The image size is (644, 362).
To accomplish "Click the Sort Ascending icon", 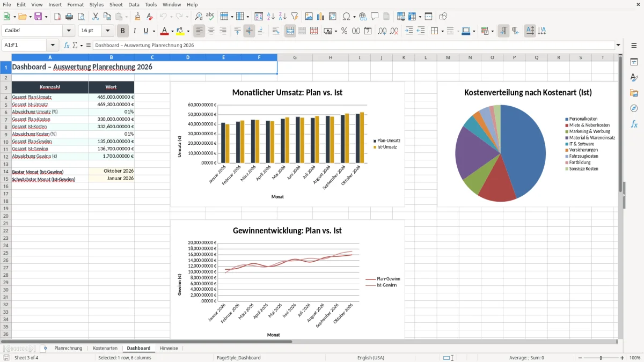I will point(271,17).
